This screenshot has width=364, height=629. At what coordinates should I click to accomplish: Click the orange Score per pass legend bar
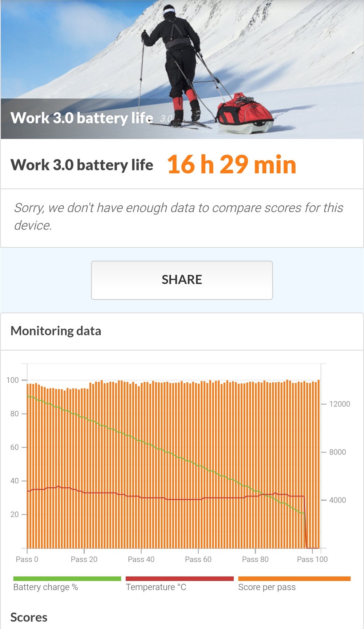pyautogui.click(x=294, y=578)
